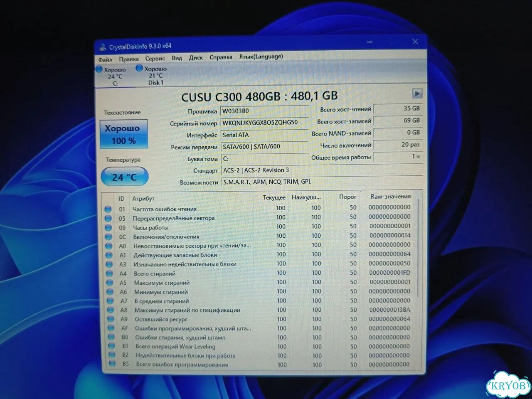Open the Справка menu

click(x=221, y=57)
